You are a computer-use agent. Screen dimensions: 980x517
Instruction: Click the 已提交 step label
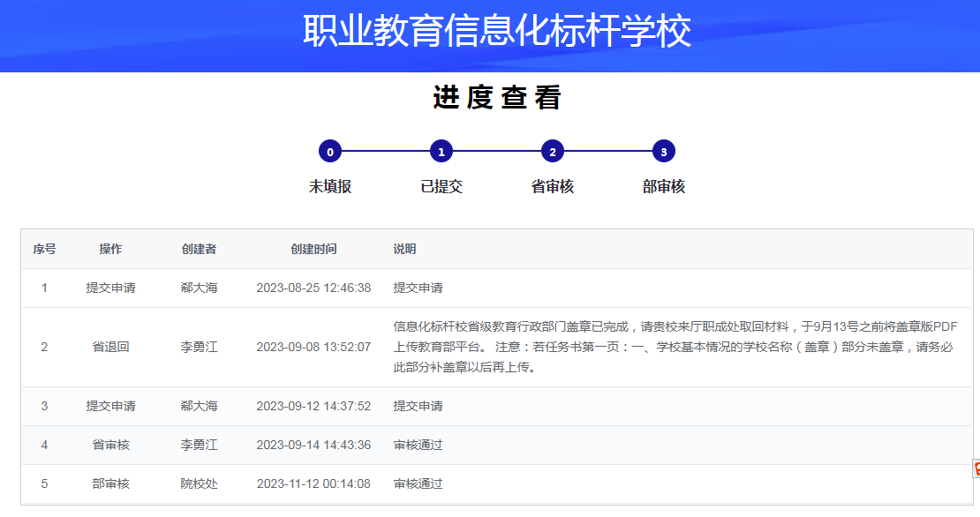[x=441, y=187]
